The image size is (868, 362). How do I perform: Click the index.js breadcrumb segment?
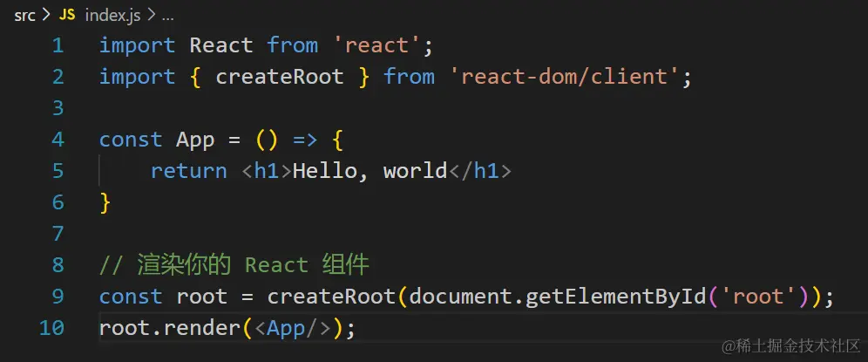pos(112,16)
